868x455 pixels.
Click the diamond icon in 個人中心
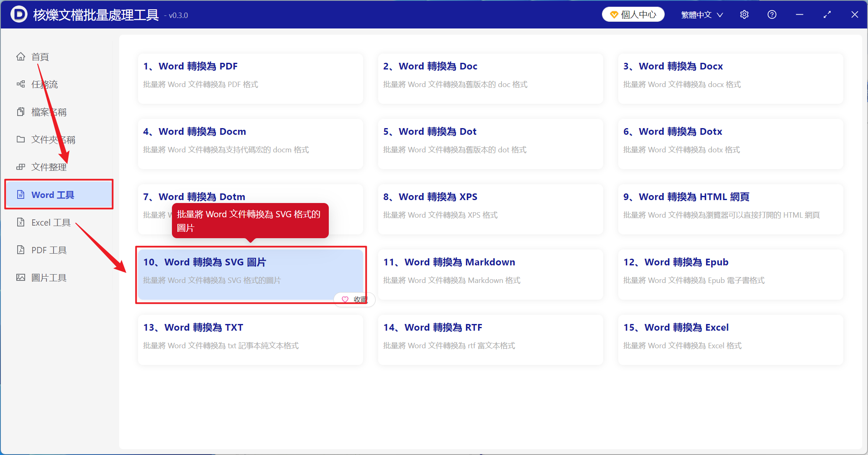tap(614, 15)
